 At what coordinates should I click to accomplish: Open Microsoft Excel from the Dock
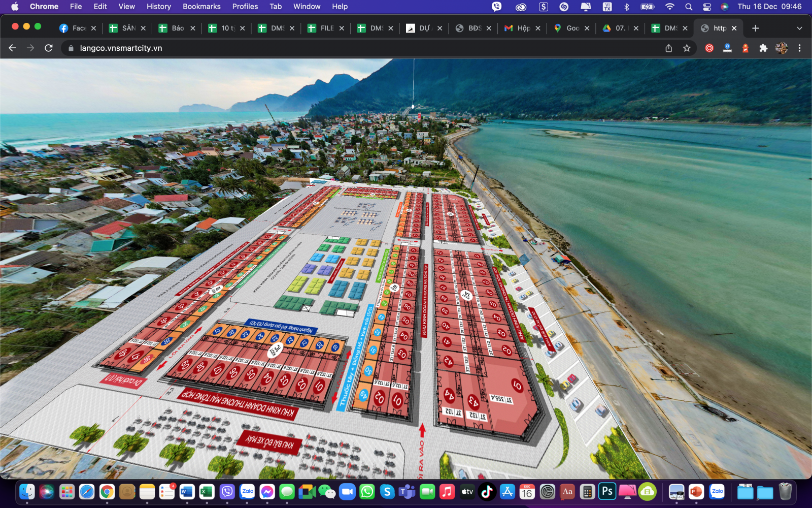point(207,491)
